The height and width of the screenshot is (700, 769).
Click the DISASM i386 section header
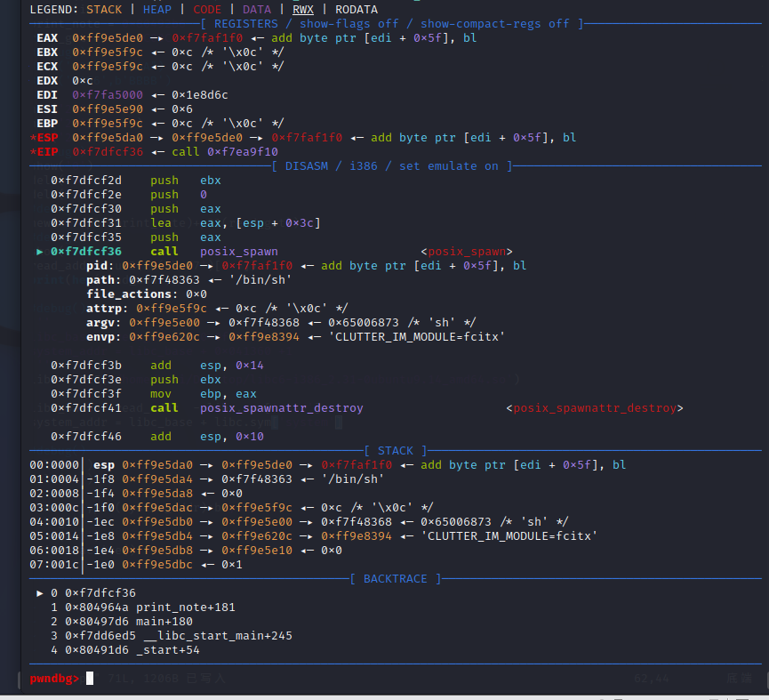(x=392, y=166)
